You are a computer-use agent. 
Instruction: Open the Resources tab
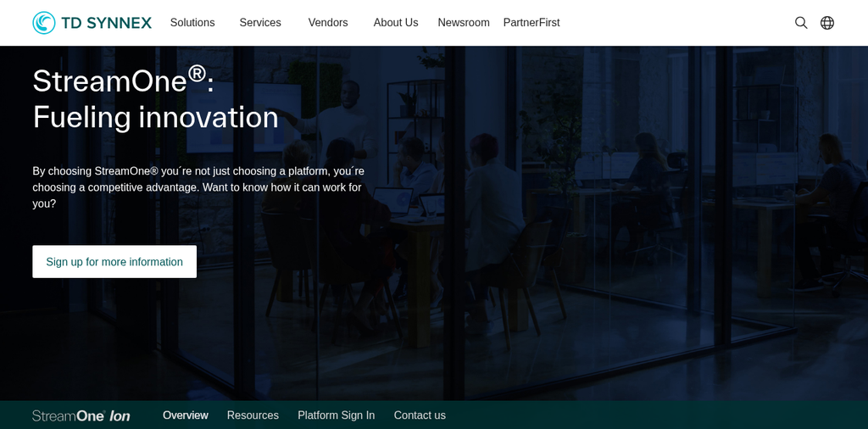pos(253,415)
